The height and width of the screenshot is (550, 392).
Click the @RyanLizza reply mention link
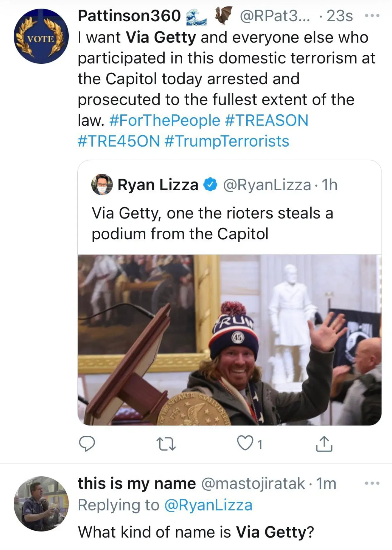(x=208, y=505)
